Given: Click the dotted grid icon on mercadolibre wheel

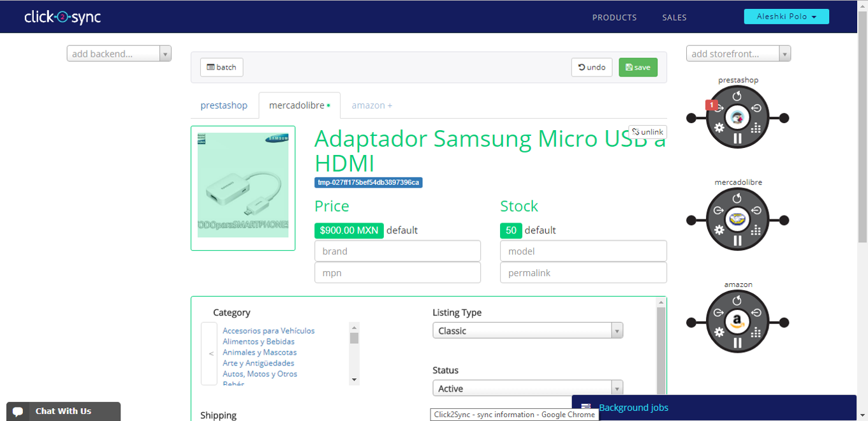Looking at the screenshot, I should [x=756, y=230].
